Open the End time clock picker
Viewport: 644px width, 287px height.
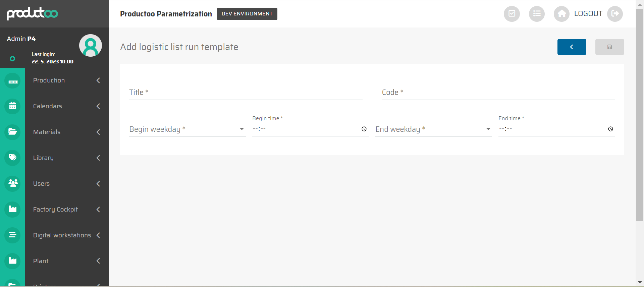click(x=610, y=129)
